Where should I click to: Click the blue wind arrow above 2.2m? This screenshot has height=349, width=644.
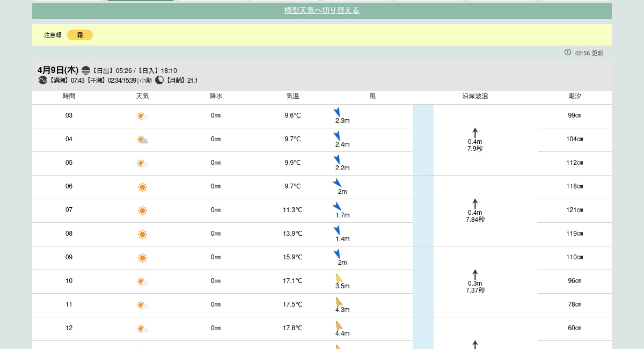point(337,159)
